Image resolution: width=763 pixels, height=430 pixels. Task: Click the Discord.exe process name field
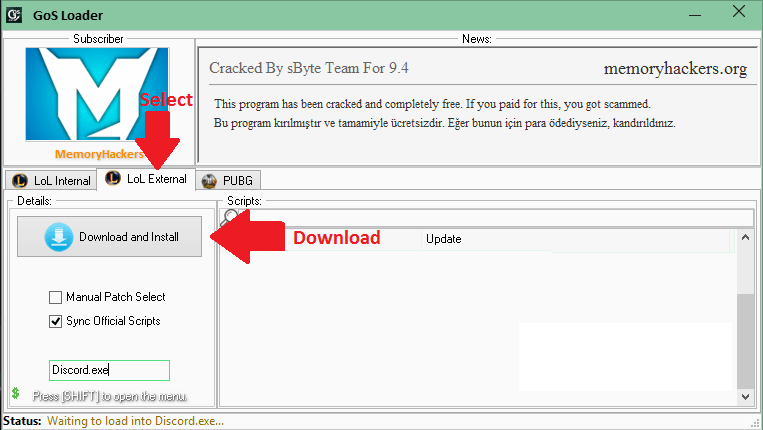109,370
